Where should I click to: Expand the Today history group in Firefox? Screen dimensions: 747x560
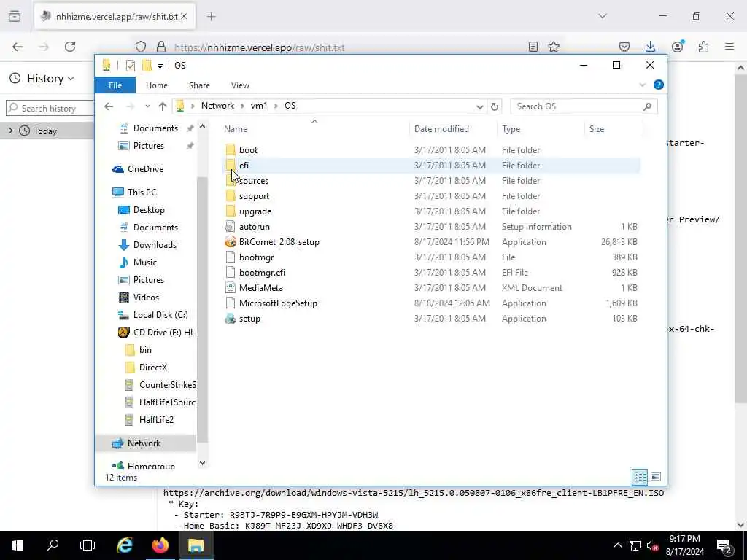pos(11,131)
